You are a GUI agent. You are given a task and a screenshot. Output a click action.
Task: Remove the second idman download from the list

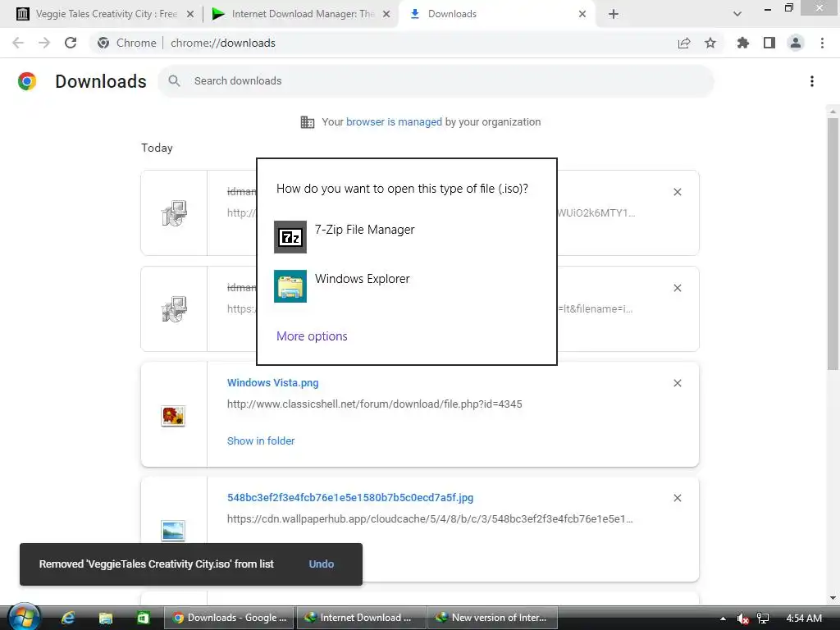click(x=677, y=288)
